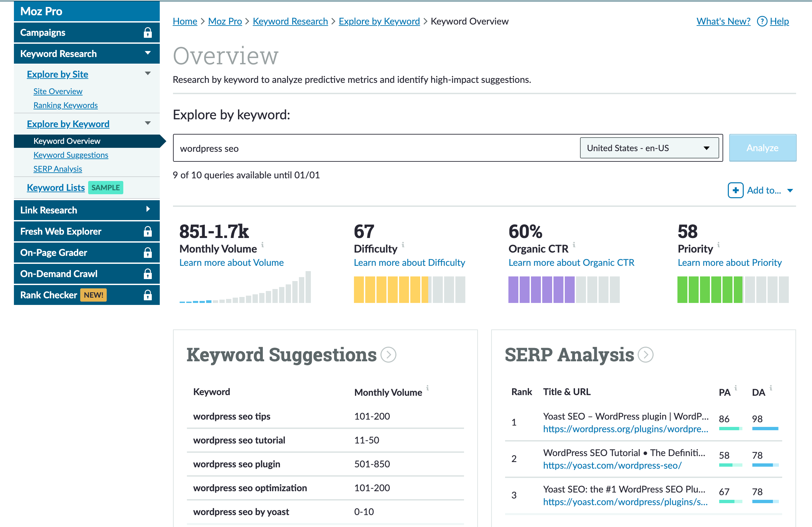This screenshot has height=527, width=812.
Task: Collapse the Explore by Site section
Action: 148,73
